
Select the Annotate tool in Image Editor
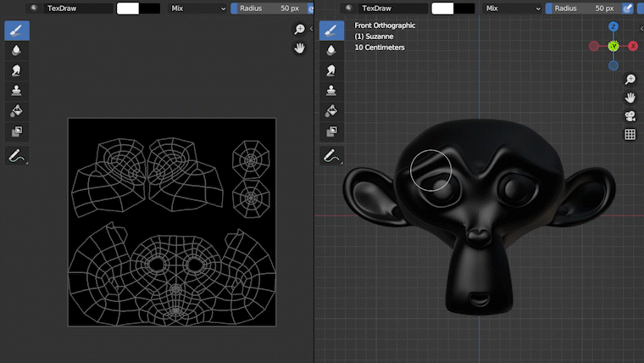(17, 156)
